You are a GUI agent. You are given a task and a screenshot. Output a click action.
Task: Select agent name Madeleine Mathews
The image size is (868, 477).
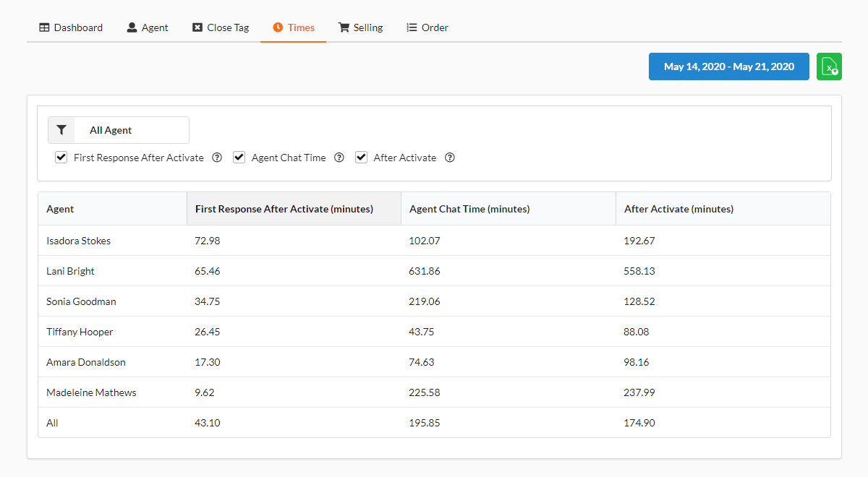pyautogui.click(x=91, y=392)
